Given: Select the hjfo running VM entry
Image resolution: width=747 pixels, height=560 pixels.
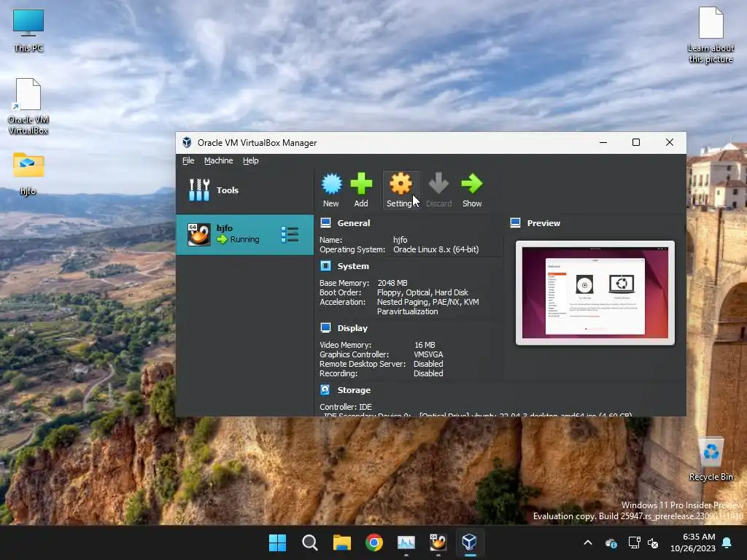Looking at the screenshot, I should [x=245, y=234].
